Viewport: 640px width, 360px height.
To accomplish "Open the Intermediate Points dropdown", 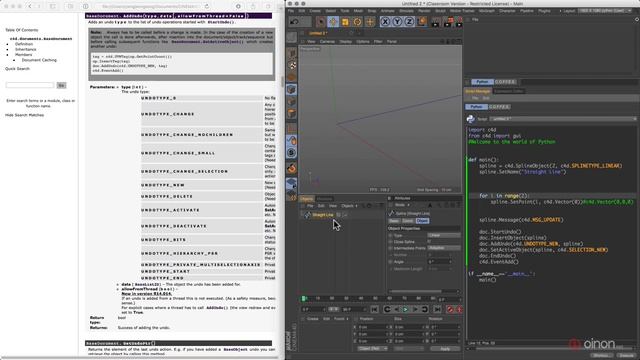I will (x=444, y=248).
